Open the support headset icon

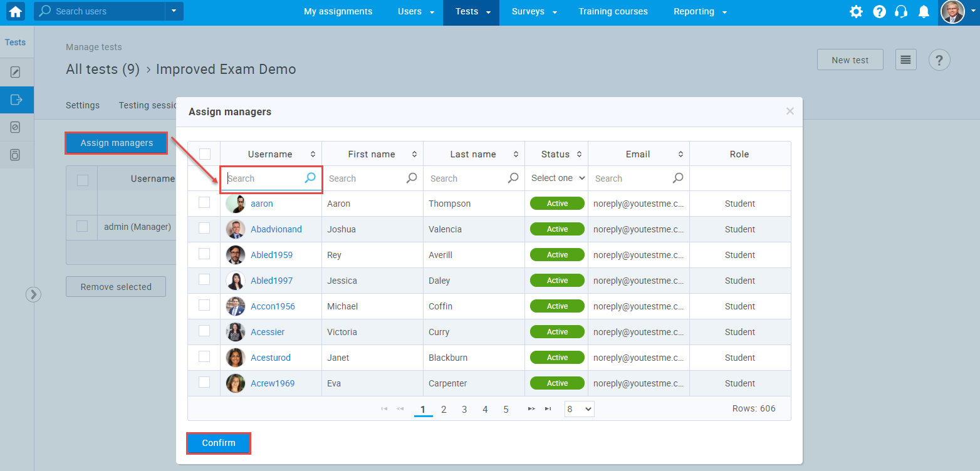click(x=901, y=12)
